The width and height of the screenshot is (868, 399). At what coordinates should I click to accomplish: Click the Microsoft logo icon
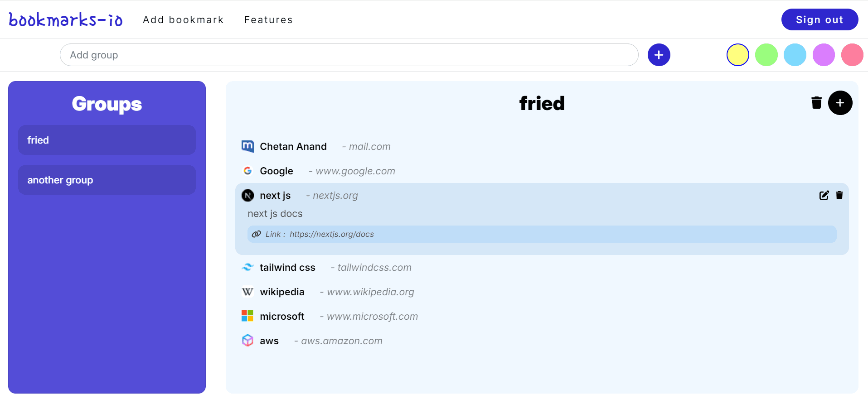pos(247,316)
